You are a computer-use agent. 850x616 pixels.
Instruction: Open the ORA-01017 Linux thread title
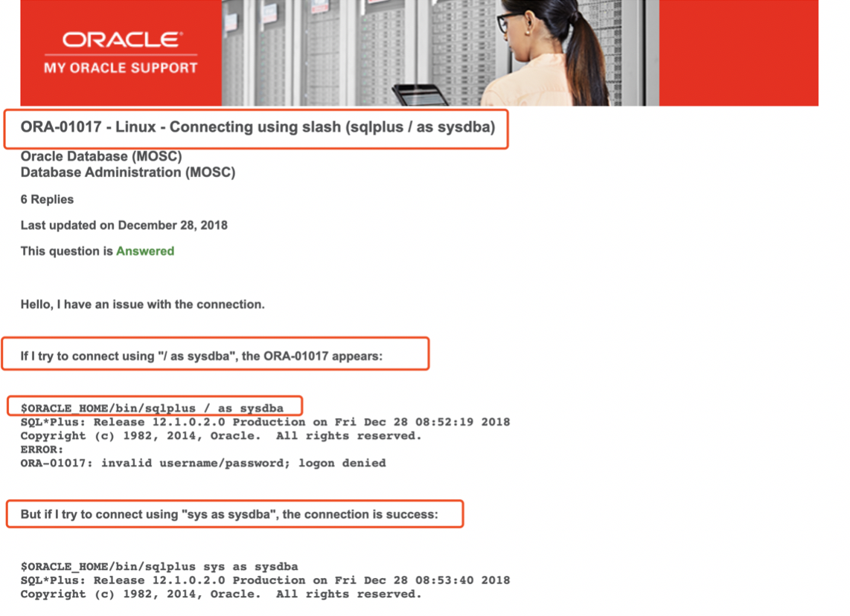tap(258, 127)
